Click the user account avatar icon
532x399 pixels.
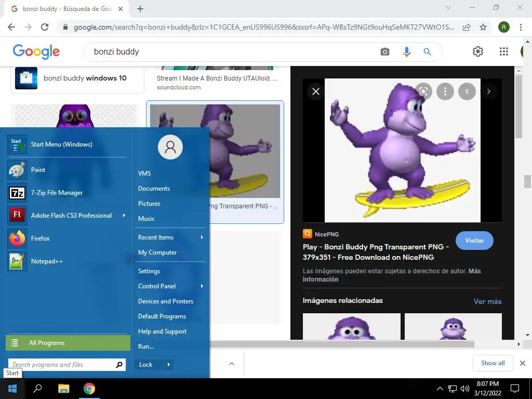170,147
